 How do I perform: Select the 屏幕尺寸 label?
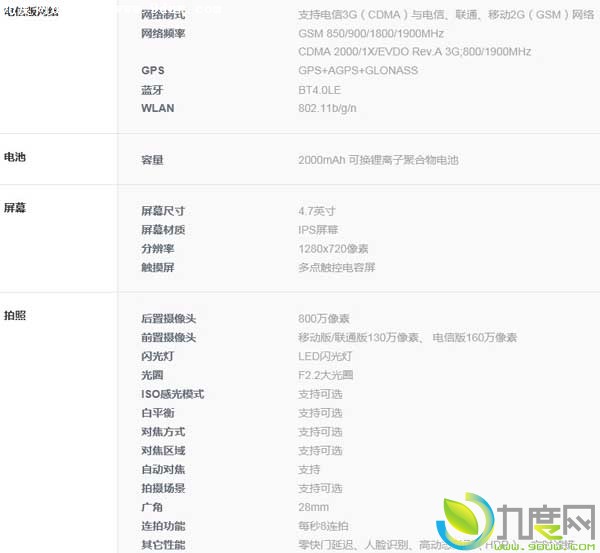tap(163, 211)
